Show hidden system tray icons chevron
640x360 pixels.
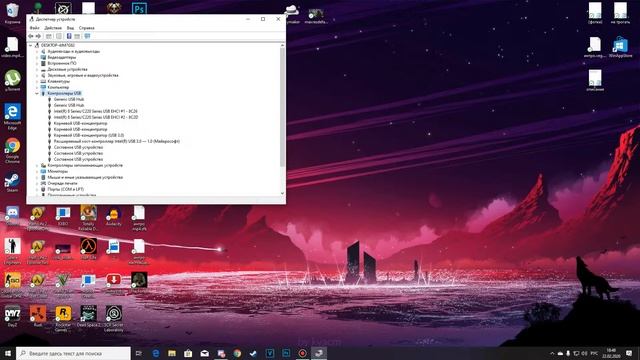552,353
